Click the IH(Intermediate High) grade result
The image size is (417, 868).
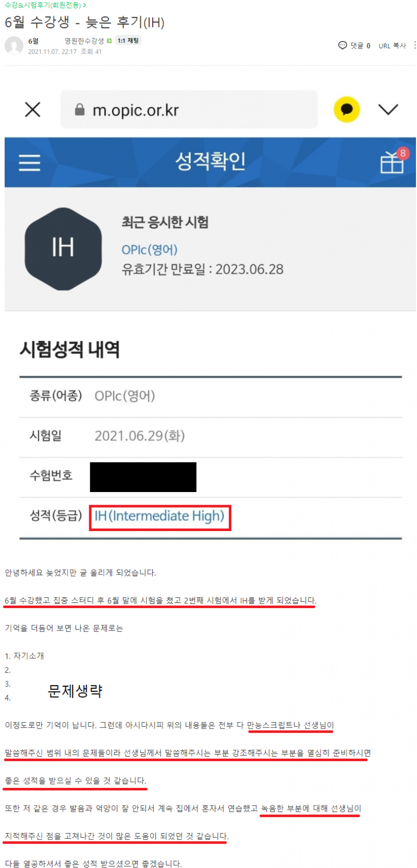tap(160, 516)
